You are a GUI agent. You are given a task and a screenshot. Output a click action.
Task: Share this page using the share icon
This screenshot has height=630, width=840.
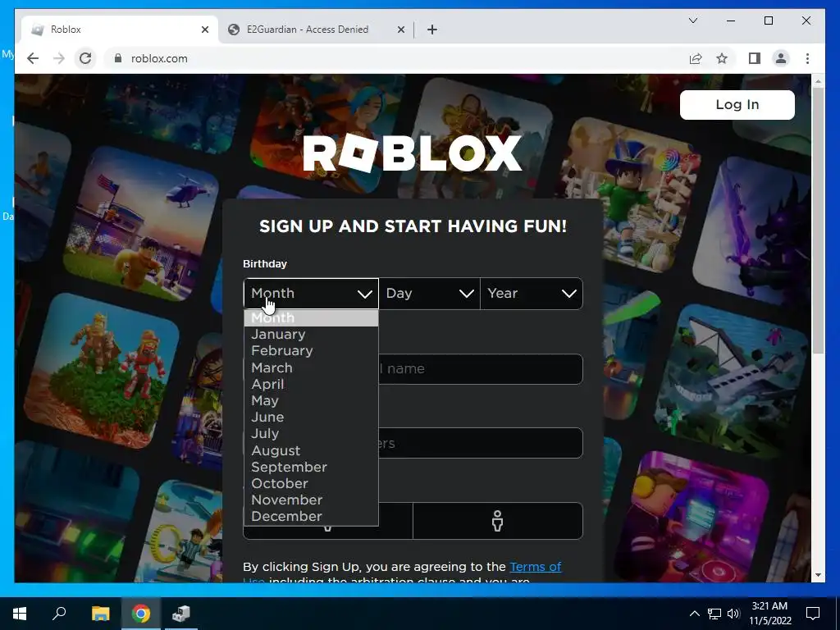[x=696, y=58]
